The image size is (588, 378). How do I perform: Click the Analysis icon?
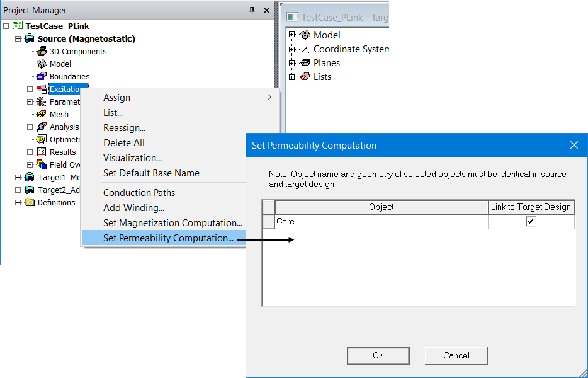pyautogui.click(x=42, y=127)
